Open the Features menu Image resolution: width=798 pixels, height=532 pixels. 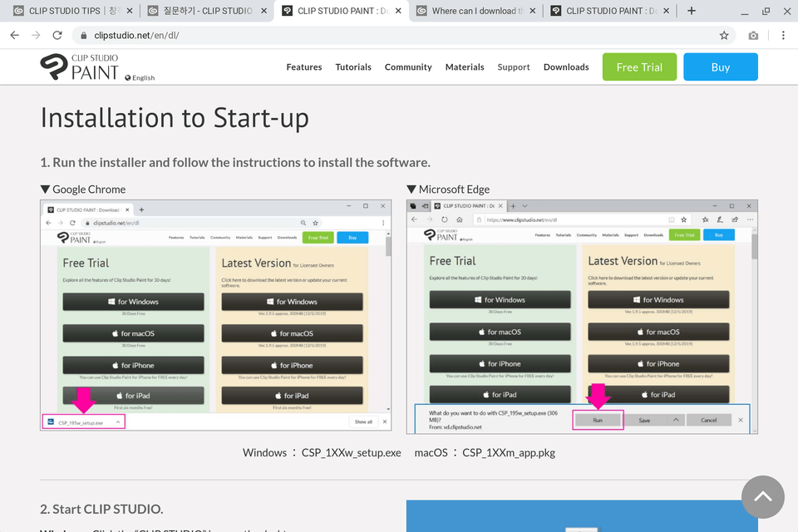coord(304,67)
